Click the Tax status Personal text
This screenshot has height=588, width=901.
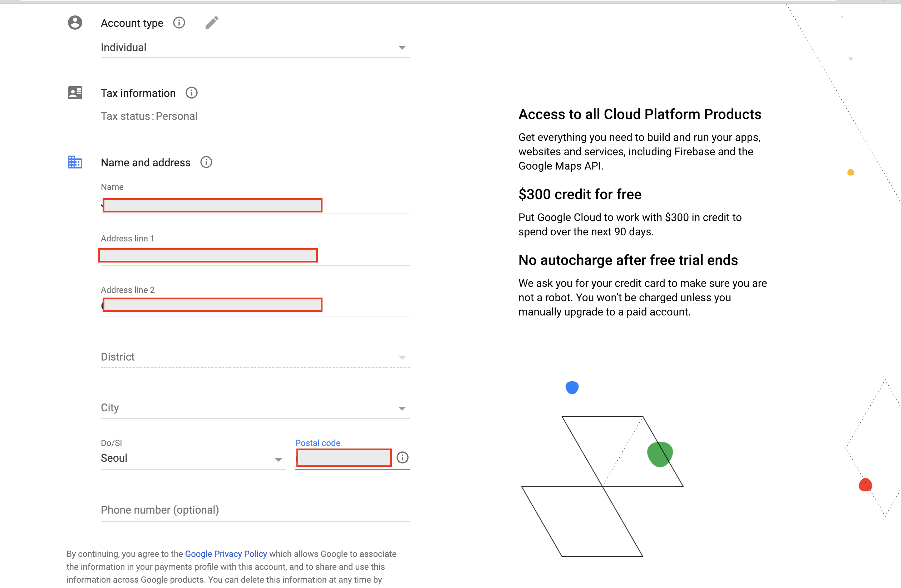149,116
